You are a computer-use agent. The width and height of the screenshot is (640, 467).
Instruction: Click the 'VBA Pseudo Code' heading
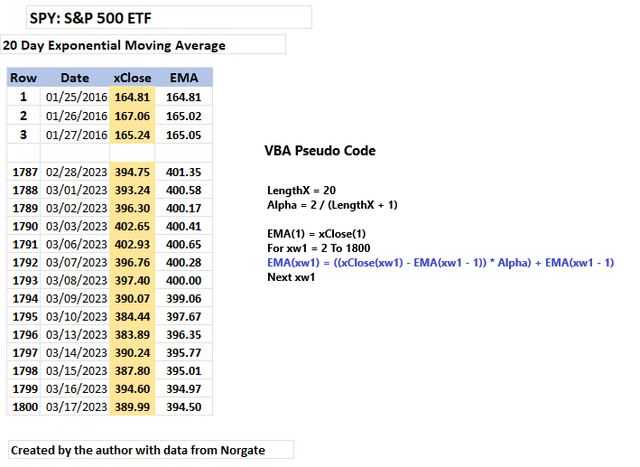pyautogui.click(x=320, y=151)
